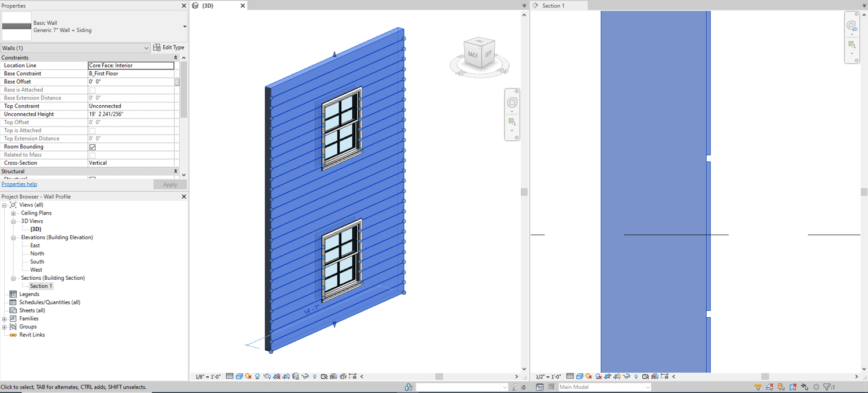Click navigation wheel icon in 3D view

[x=512, y=103]
